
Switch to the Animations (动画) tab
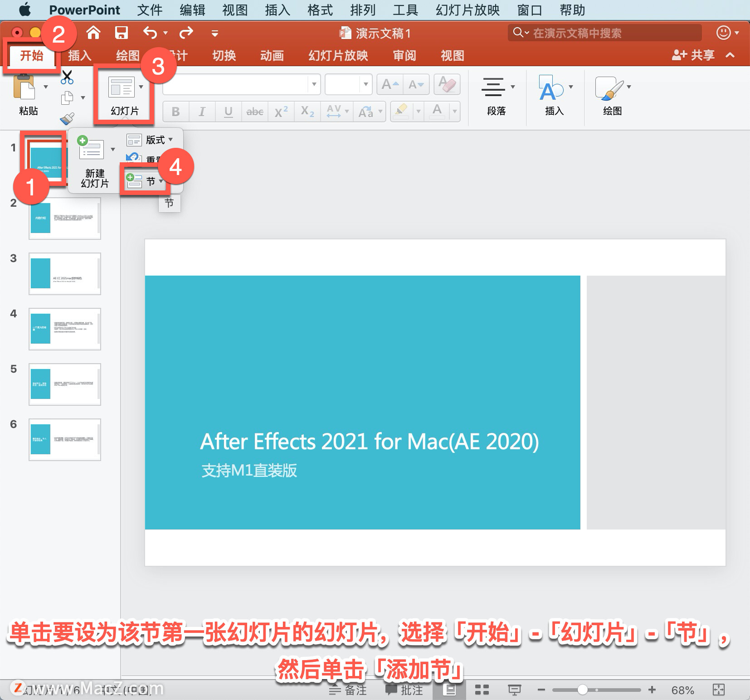pyautogui.click(x=272, y=55)
